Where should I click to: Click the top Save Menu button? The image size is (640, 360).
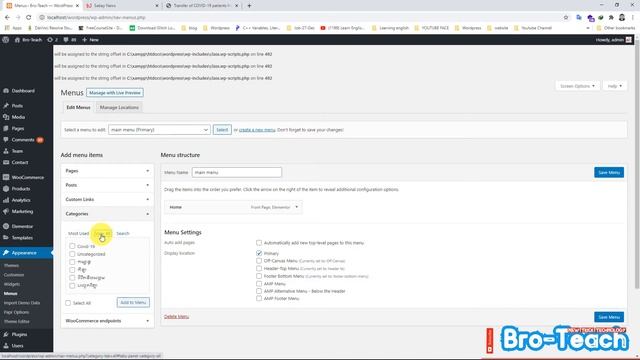click(609, 172)
